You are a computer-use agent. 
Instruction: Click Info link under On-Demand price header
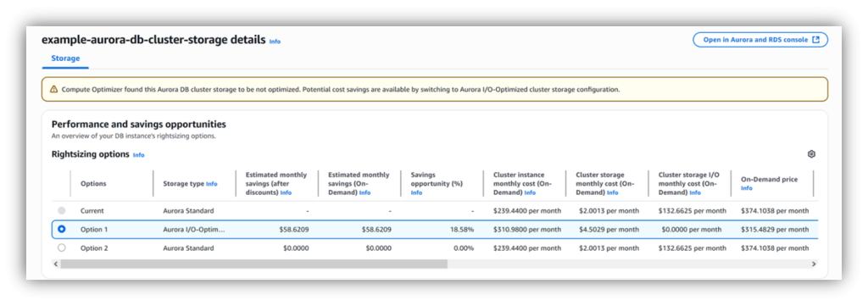pos(746,188)
